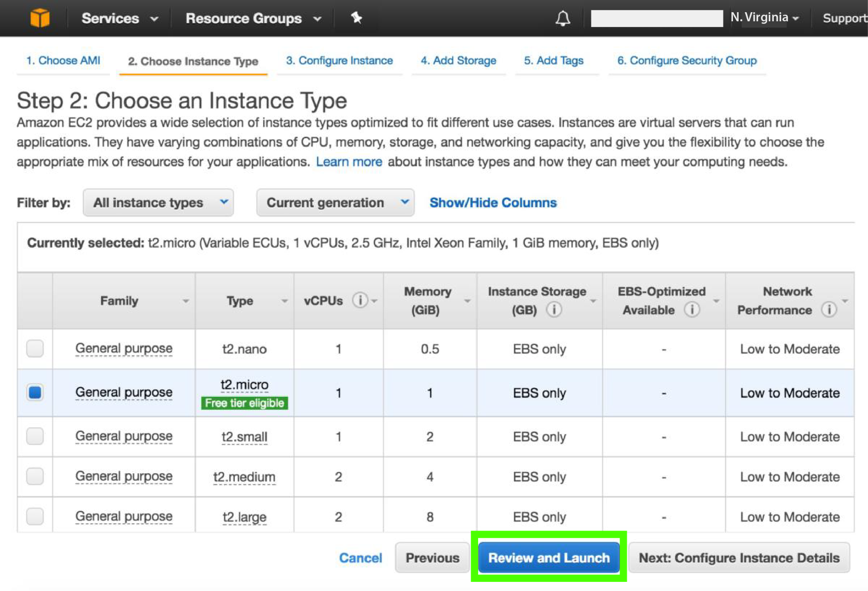Select the t2.medium row checkbox
The width and height of the screenshot is (868, 591).
point(35,476)
